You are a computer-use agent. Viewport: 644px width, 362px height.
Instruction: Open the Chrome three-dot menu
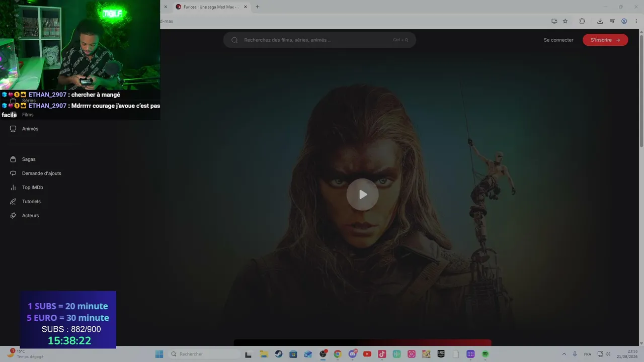pyautogui.click(x=636, y=21)
